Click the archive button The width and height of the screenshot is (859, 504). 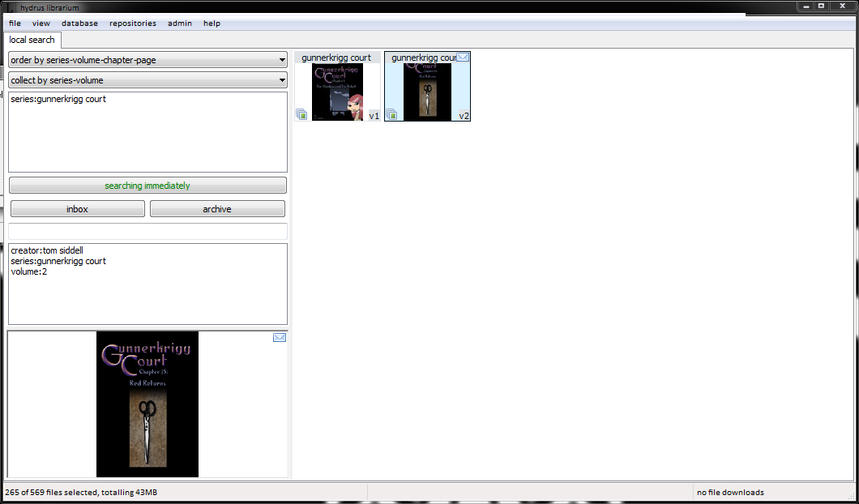(217, 209)
